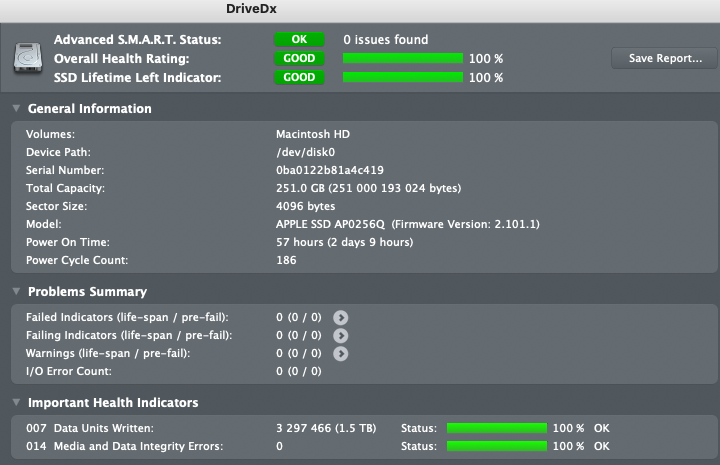Click arrow next to Warnings row
720x465 pixels.
pyautogui.click(x=341, y=353)
